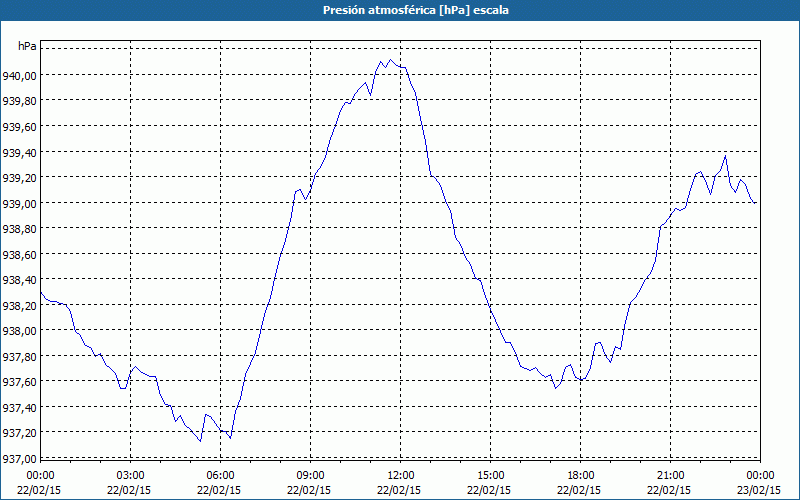The image size is (800, 500).
Task: Click the 939,60 y-axis value
Action: [x=19, y=127]
